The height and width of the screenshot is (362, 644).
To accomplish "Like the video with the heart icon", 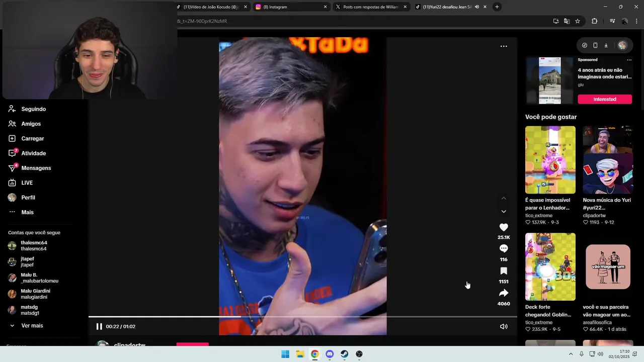I will (504, 227).
